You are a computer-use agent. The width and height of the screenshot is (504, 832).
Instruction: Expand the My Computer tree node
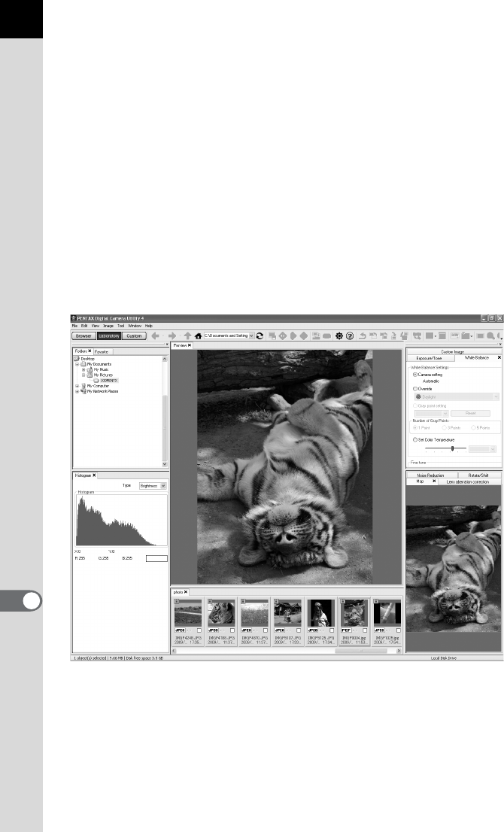pos(77,387)
